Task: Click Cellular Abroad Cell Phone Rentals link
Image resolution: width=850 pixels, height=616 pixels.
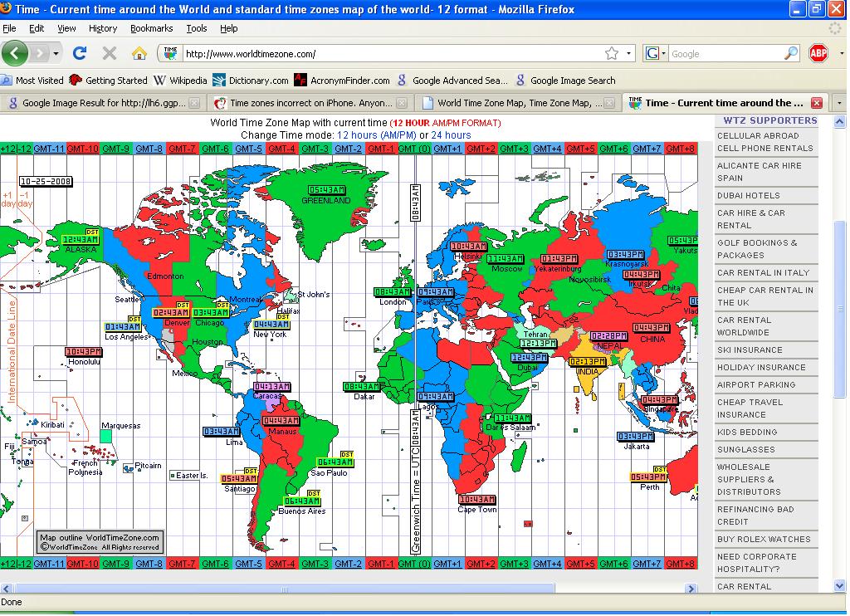Action: click(765, 142)
